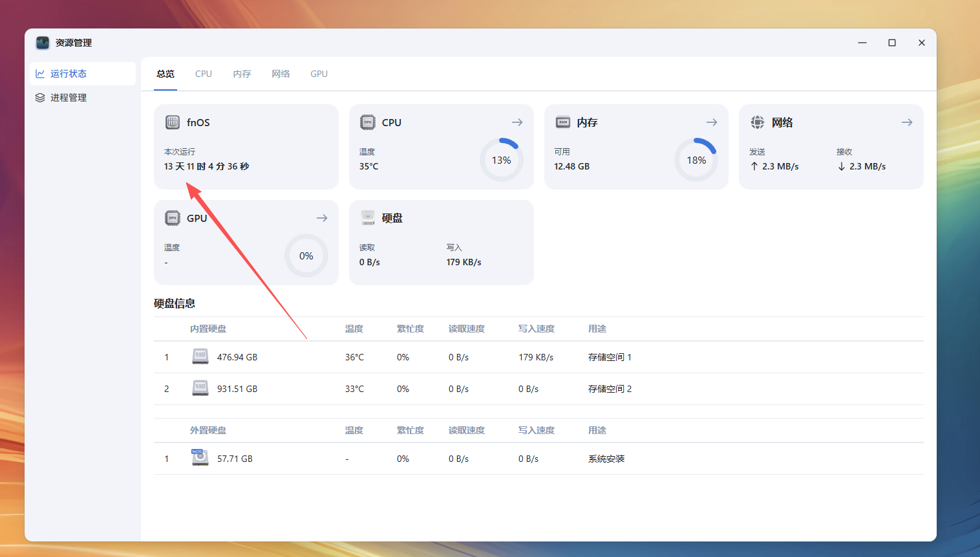The height and width of the screenshot is (557, 980).
Task: Click the fnOS USB drive icon for 系统安装 disk
Action: pos(200,457)
